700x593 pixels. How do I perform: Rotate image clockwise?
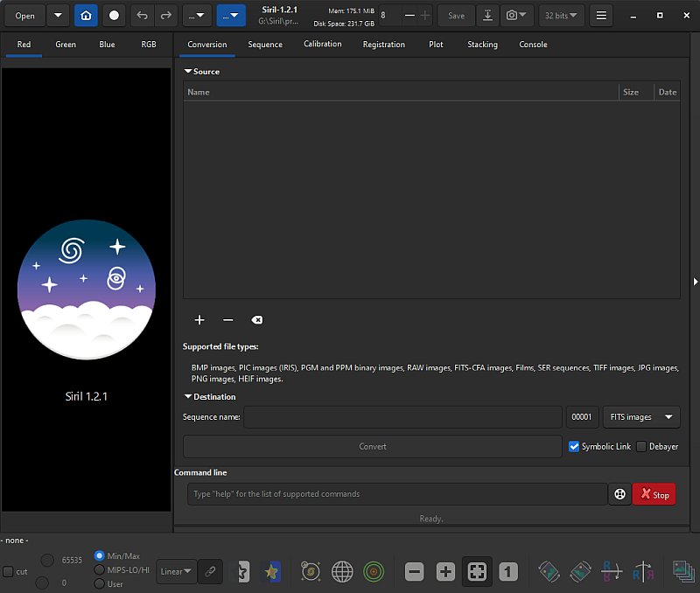pyautogui.click(x=580, y=571)
